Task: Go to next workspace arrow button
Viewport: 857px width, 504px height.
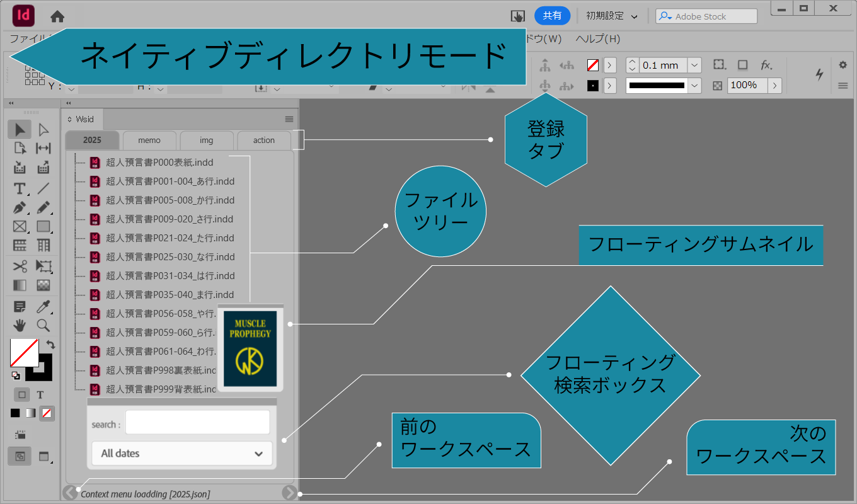Action: point(289,493)
